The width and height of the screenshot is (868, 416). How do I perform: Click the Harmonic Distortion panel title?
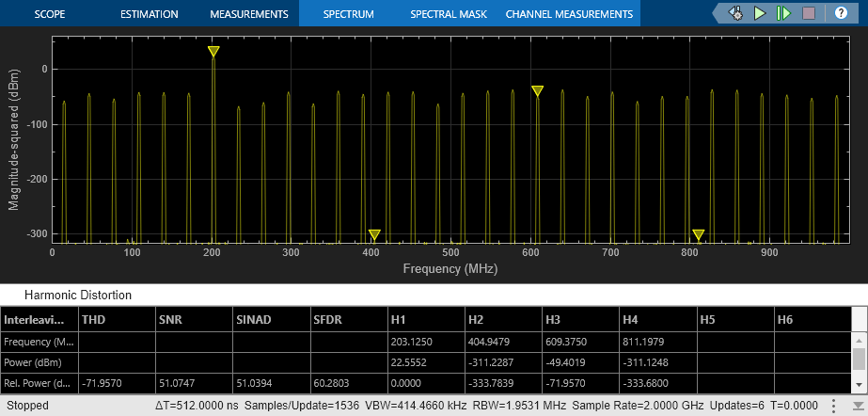pyautogui.click(x=78, y=295)
